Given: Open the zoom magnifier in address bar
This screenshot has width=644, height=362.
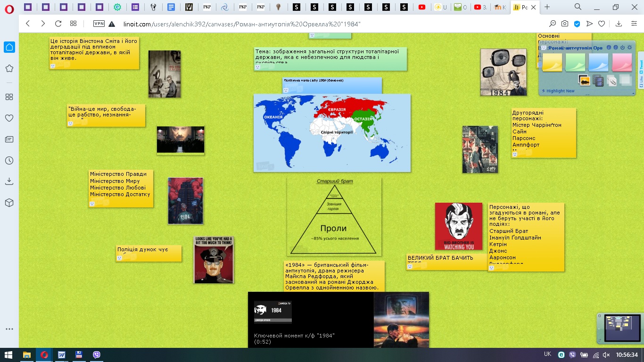Looking at the screenshot, I should [553, 24].
